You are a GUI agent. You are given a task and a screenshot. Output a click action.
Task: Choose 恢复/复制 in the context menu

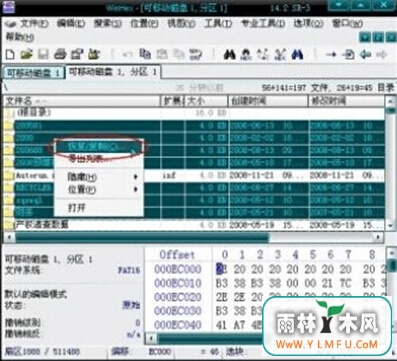click(x=99, y=147)
